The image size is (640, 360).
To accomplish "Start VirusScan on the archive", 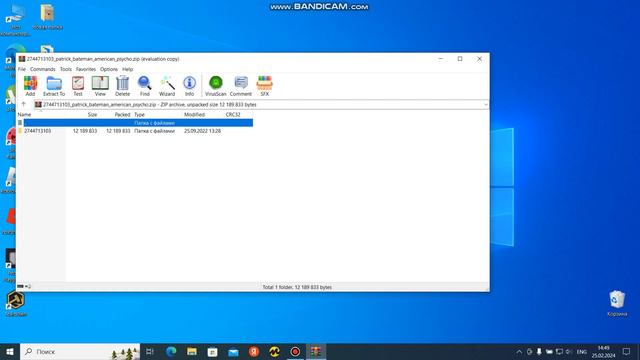I will coord(216,86).
